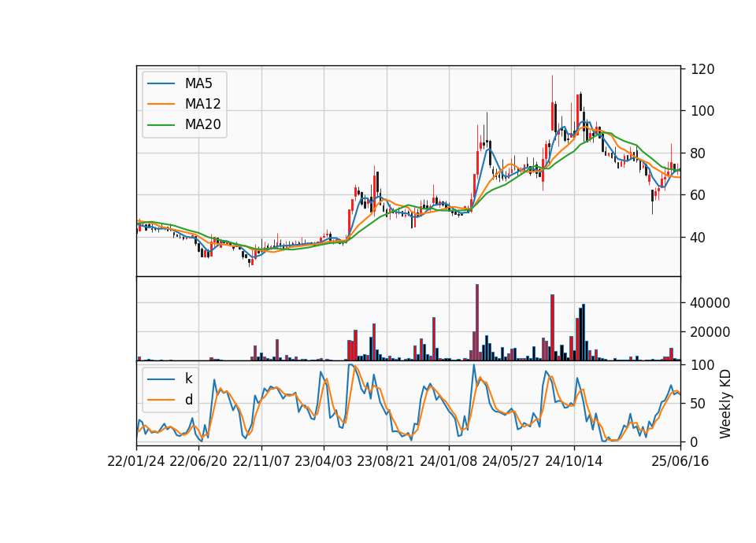Click the MA20 legend label
Screen dimensions: 756x543
tap(202, 124)
